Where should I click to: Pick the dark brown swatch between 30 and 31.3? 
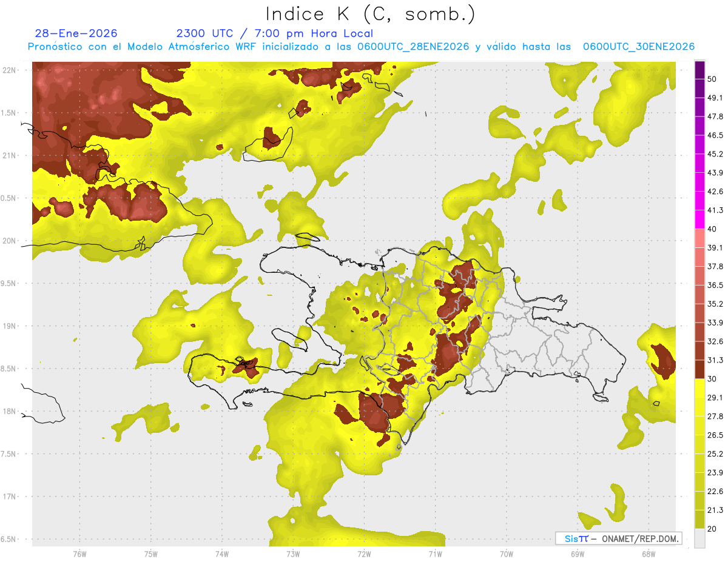point(699,369)
